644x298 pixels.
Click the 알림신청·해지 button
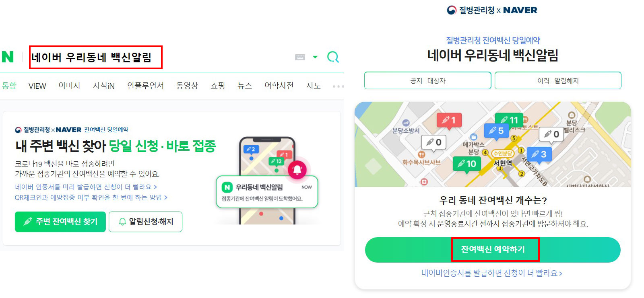145,222
